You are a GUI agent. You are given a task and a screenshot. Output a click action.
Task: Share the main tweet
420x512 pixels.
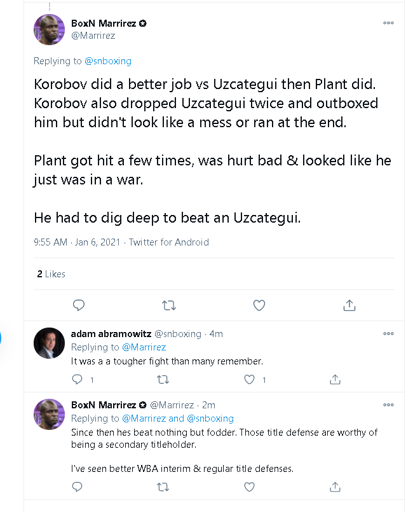coord(349,305)
